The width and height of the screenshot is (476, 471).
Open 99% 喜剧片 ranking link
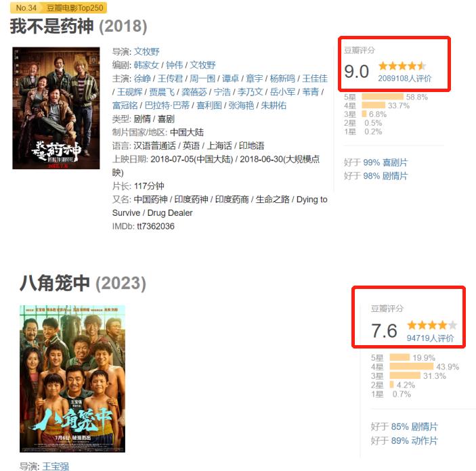click(385, 162)
